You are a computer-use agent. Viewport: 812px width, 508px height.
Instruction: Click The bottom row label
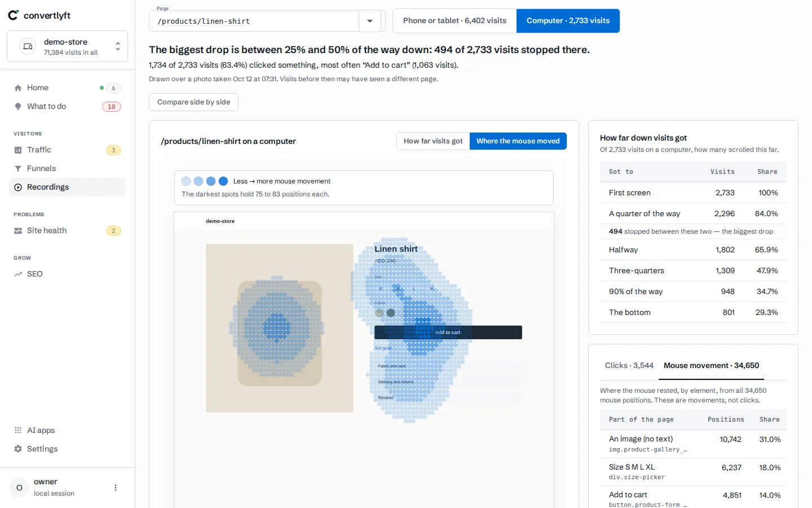630,313
